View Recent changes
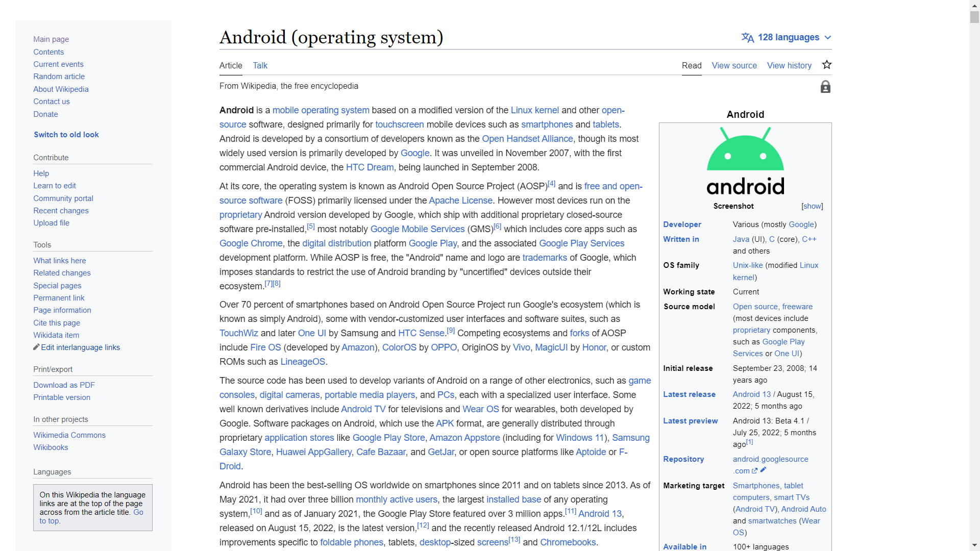This screenshot has height=551, width=980. [x=61, y=211]
